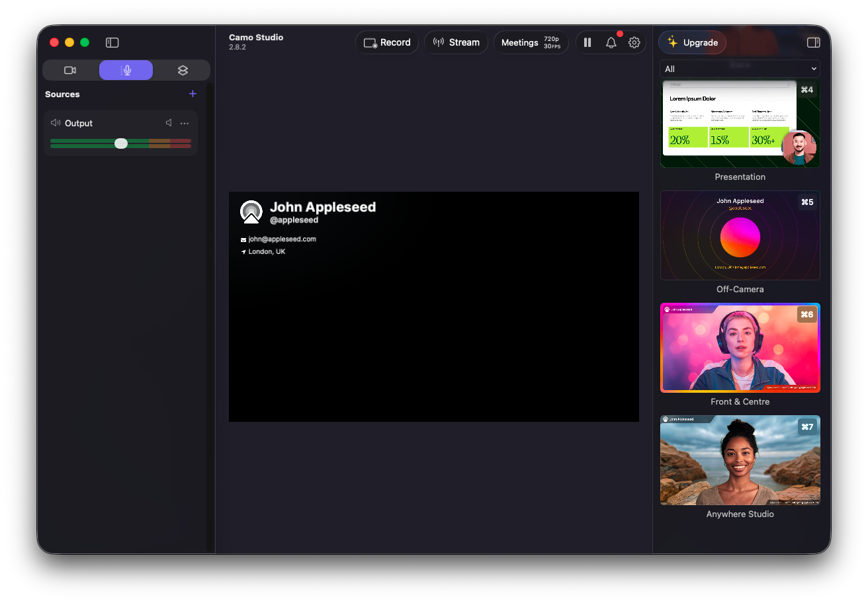
Task: Toggle the right sidebar panel
Action: pos(814,42)
